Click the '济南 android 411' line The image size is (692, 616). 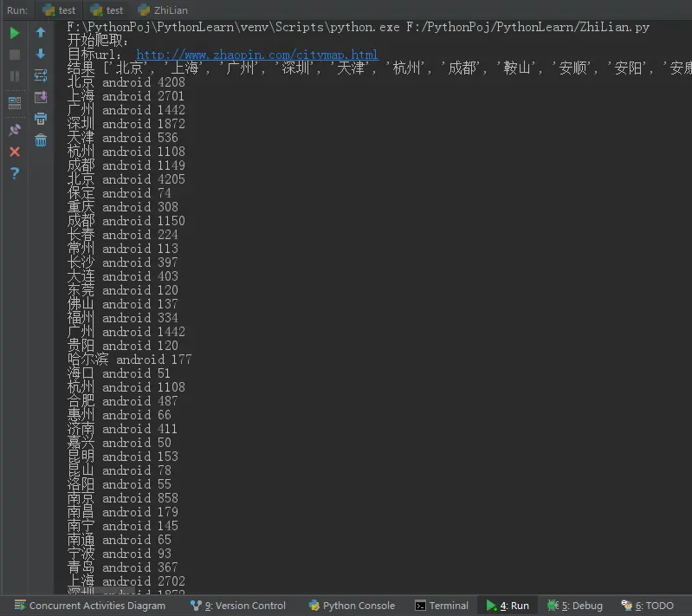pyautogui.click(x=122, y=429)
